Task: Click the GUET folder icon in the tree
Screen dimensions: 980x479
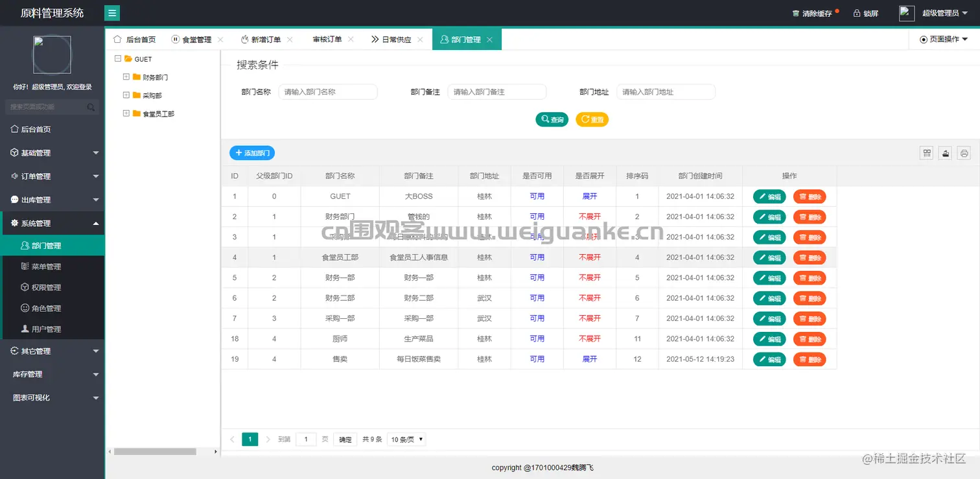Action: [x=128, y=59]
